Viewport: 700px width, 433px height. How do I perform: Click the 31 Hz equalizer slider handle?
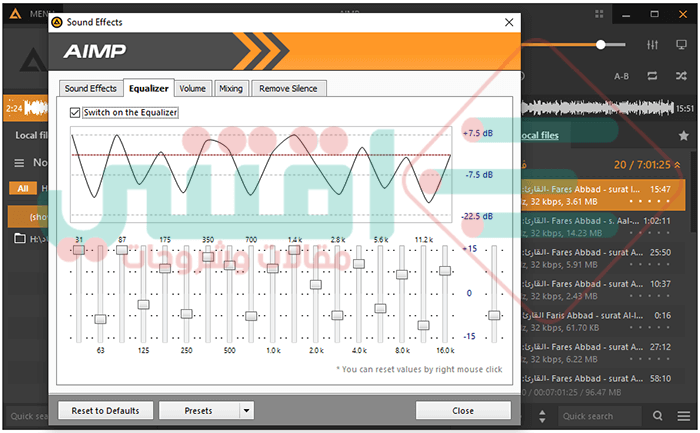click(79, 250)
